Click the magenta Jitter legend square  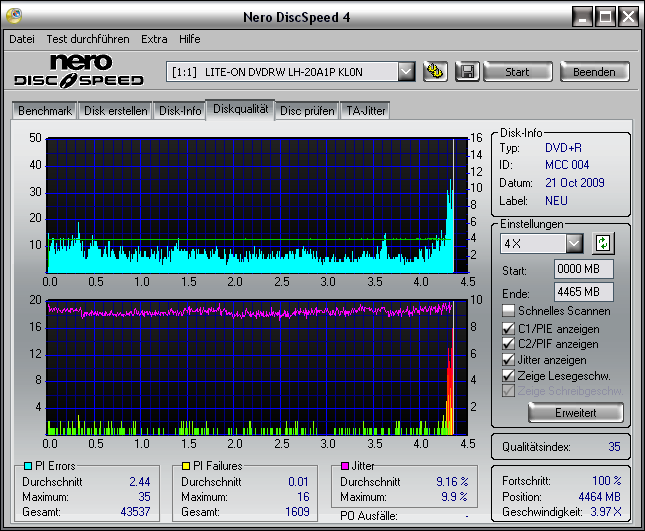[344, 466]
